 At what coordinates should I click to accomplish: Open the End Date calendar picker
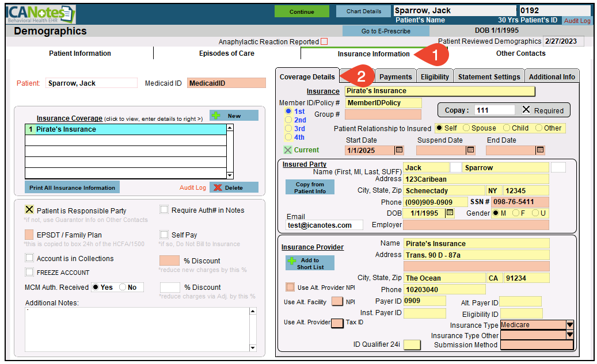tap(540, 150)
